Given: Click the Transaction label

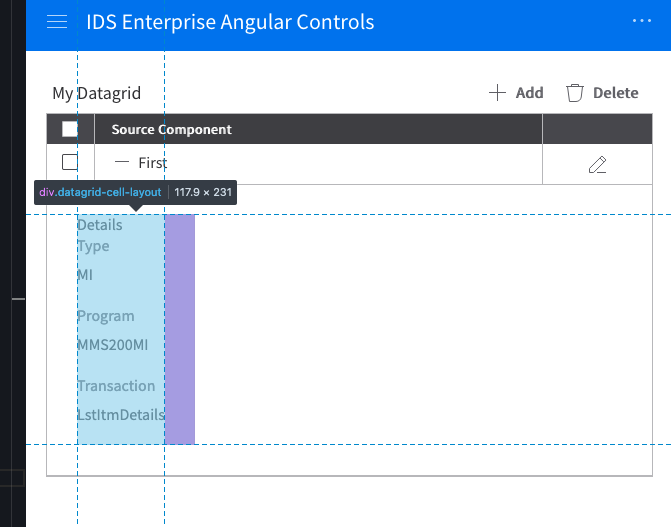Looking at the screenshot, I should pyautogui.click(x=116, y=386).
